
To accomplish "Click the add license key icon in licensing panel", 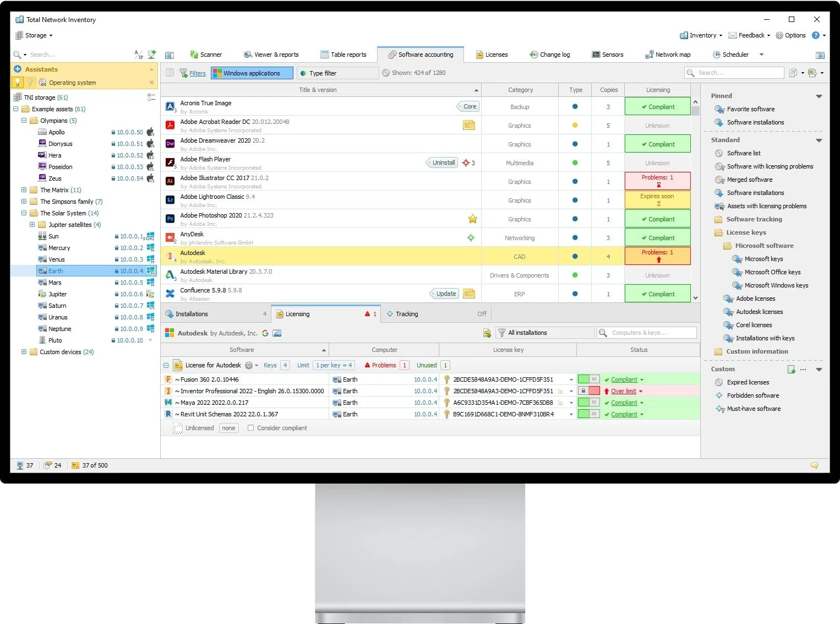I will pyautogui.click(x=487, y=333).
